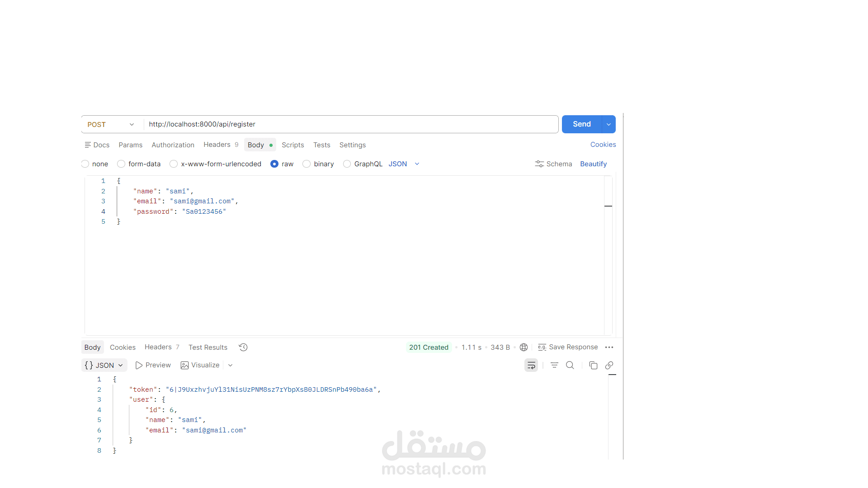
Task: Click inside the request URL field
Action: tap(316, 124)
